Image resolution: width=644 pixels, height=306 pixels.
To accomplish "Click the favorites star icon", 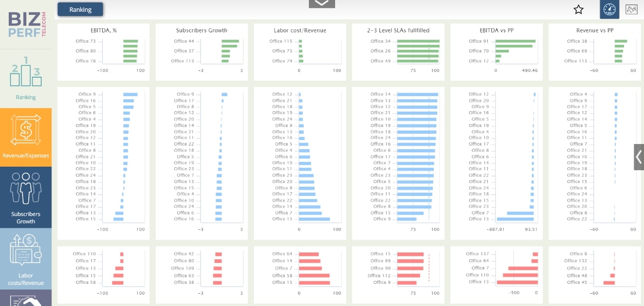I will tap(579, 9).
